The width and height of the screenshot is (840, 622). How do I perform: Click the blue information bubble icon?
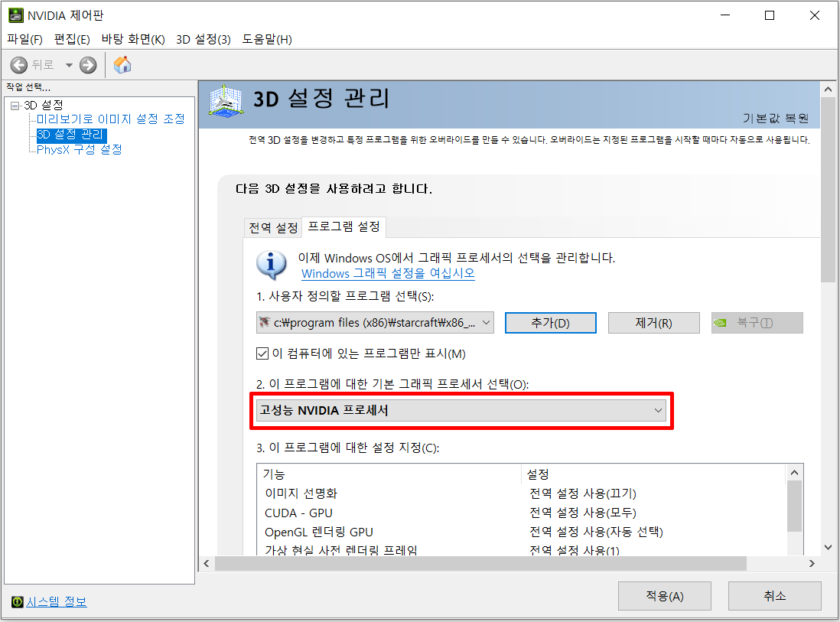coord(272,265)
